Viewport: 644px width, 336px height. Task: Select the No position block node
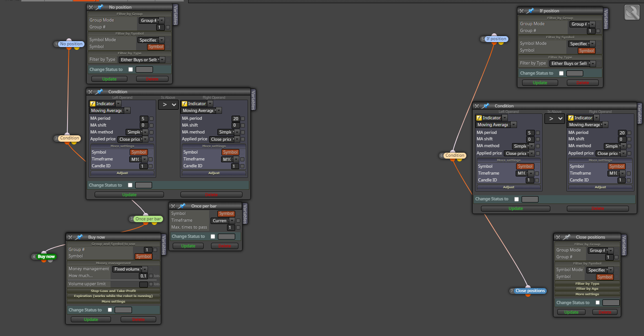71,44
